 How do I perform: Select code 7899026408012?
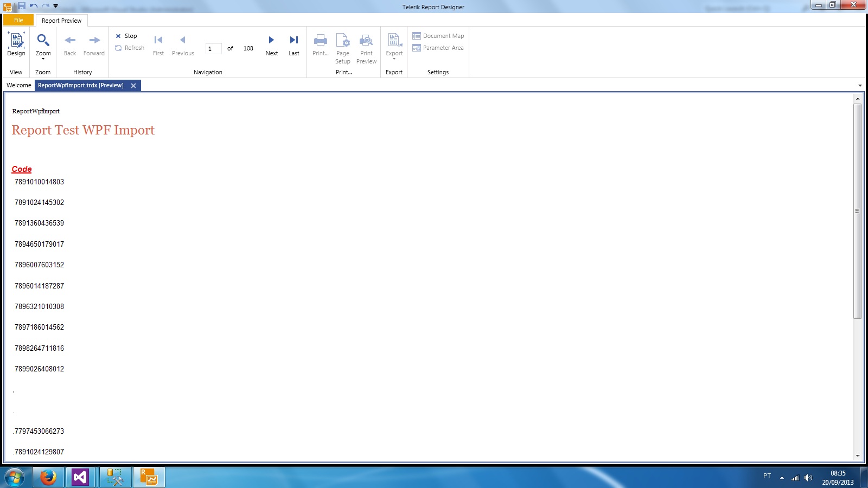(x=39, y=369)
